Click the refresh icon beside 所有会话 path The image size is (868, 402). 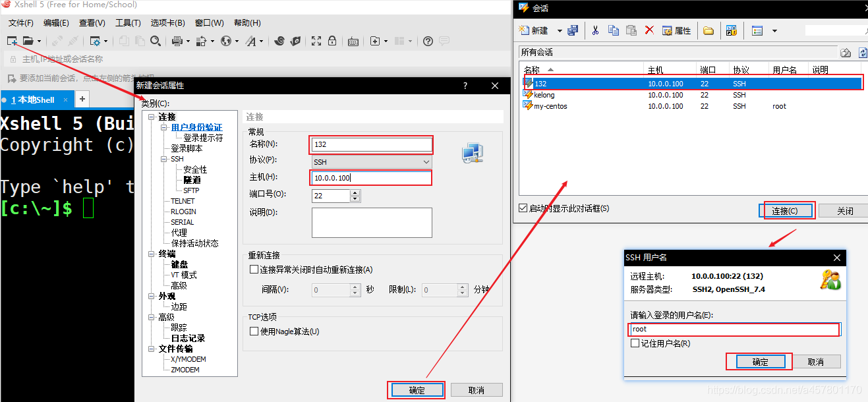pos(863,53)
